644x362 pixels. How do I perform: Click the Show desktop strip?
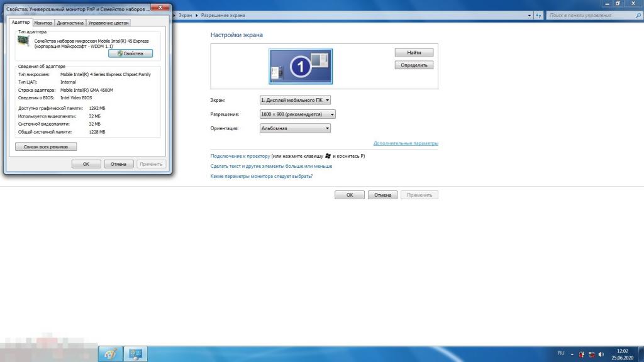[641, 354]
